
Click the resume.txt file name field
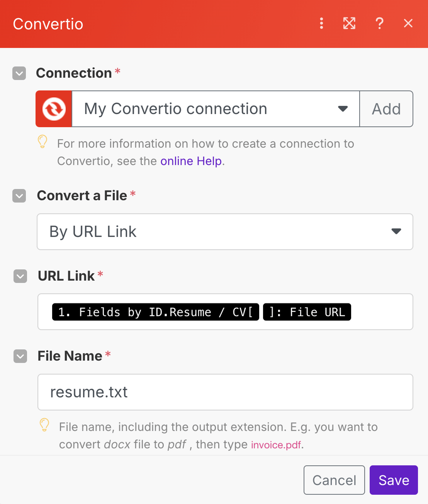[x=225, y=392]
